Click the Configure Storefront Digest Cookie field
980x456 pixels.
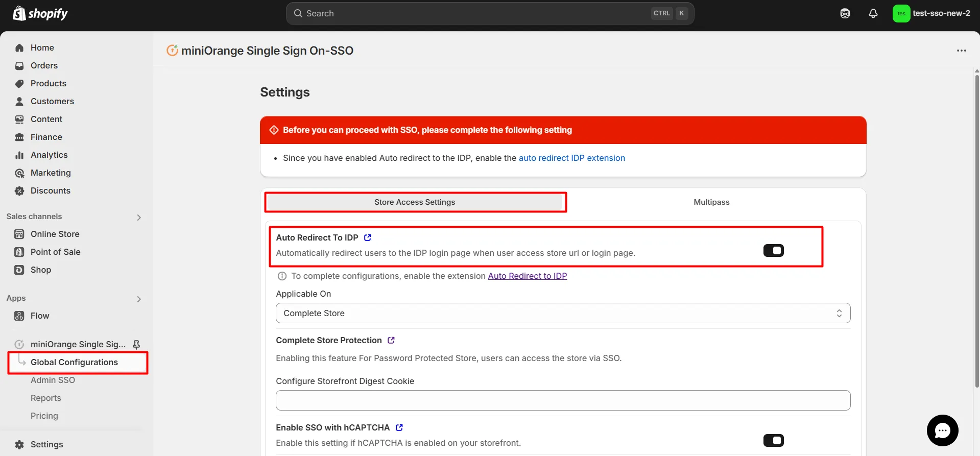(x=563, y=400)
